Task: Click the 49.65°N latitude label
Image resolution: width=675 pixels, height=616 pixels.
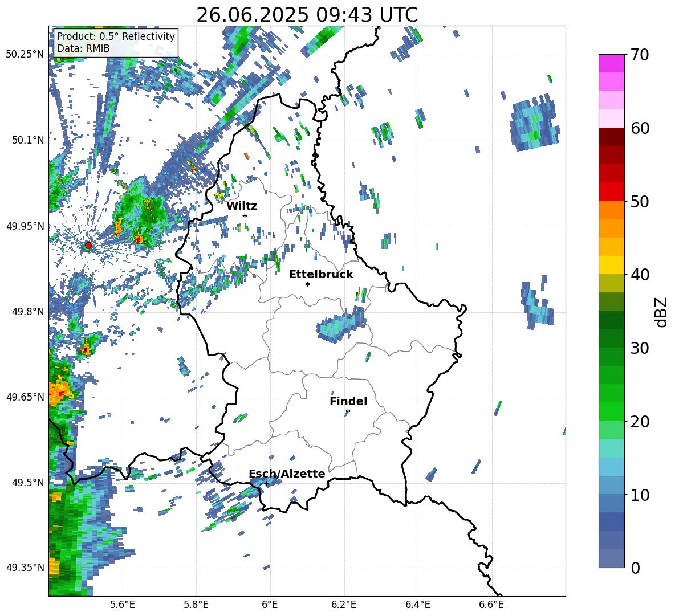Action: (x=25, y=397)
